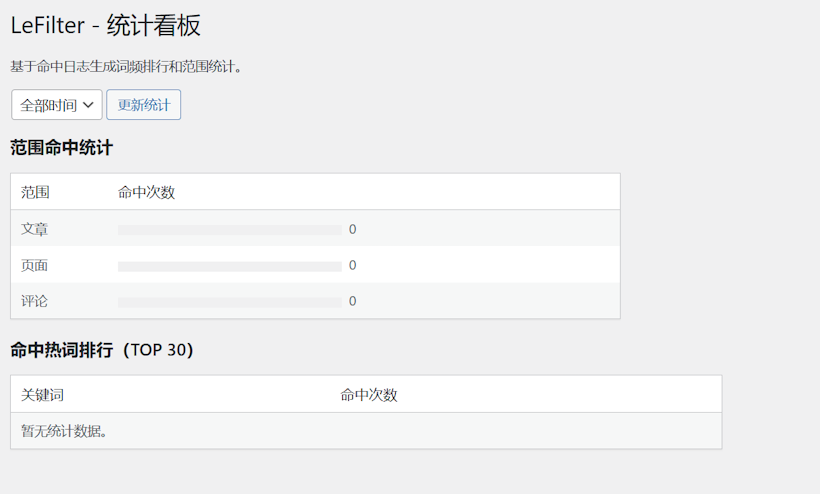
Task: Click the hit count value for 页面
Action: [x=353, y=265]
